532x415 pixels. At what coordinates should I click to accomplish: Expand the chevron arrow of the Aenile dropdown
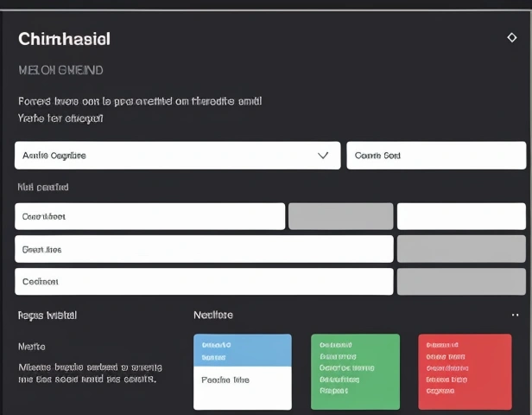tap(323, 156)
